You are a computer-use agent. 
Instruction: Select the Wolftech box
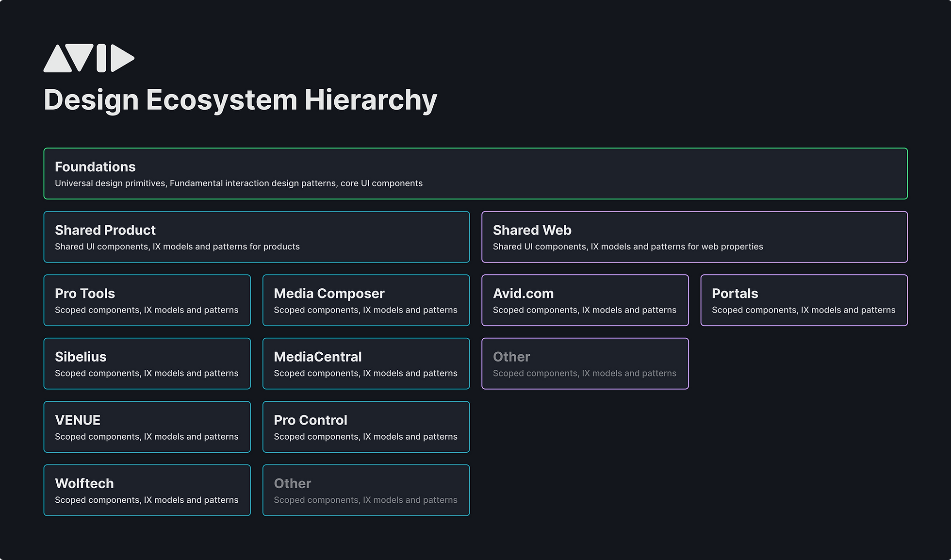(147, 490)
